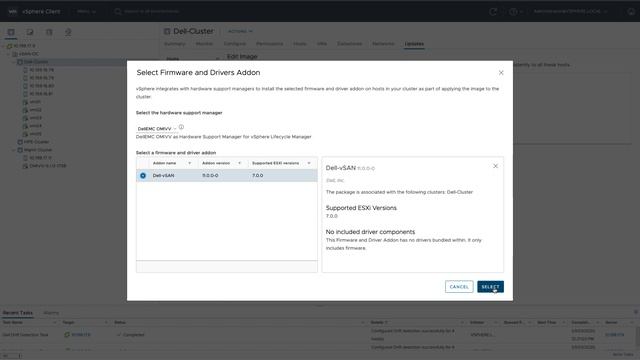Open the VMs and Templates inventory view icon
The height and width of the screenshot is (360, 640).
pyautogui.click(x=30, y=32)
